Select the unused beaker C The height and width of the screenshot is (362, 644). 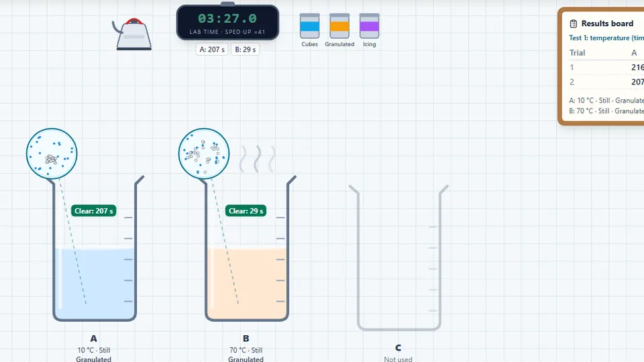(x=398, y=258)
